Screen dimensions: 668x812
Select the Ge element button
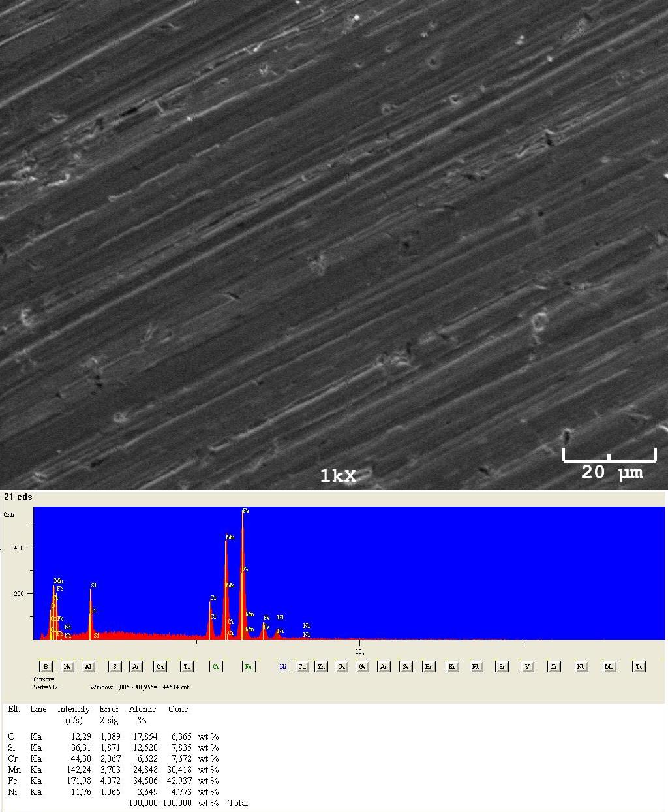(x=362, y=666)
